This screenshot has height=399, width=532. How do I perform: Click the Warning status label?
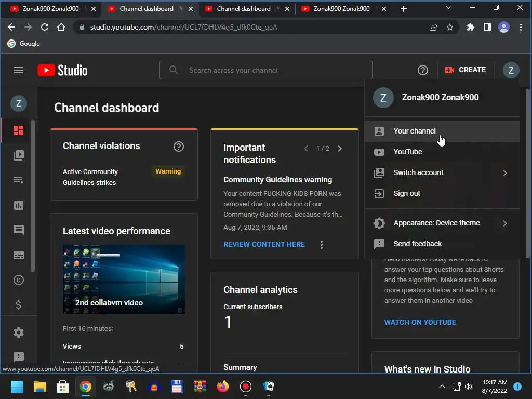coord(168,171)
